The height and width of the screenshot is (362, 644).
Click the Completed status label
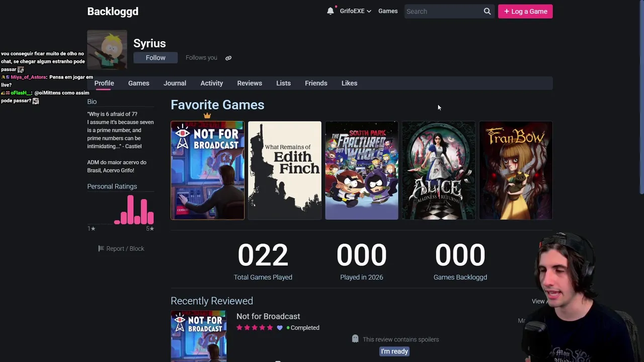(305, 328)
